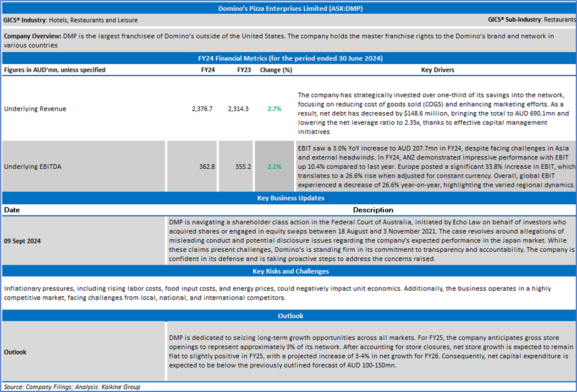Click the FY25 outlook description paragraph
Screen dimensions: 577x392
click(371, 351)
